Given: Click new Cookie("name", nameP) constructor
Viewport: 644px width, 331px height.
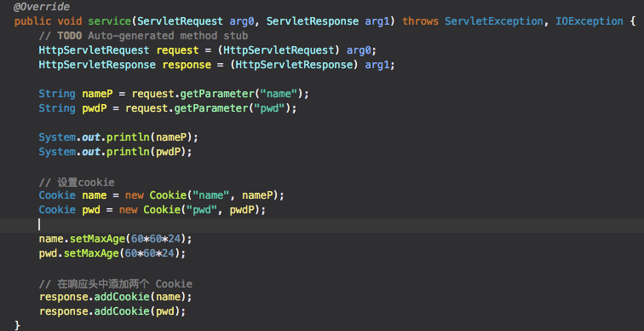Looking at the screenshot, I should 204,195.
